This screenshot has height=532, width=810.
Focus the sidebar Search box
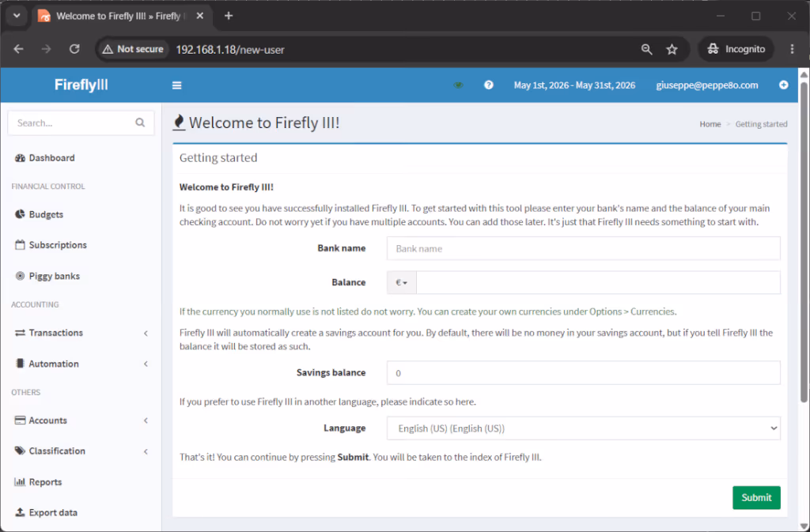point(72,123)
